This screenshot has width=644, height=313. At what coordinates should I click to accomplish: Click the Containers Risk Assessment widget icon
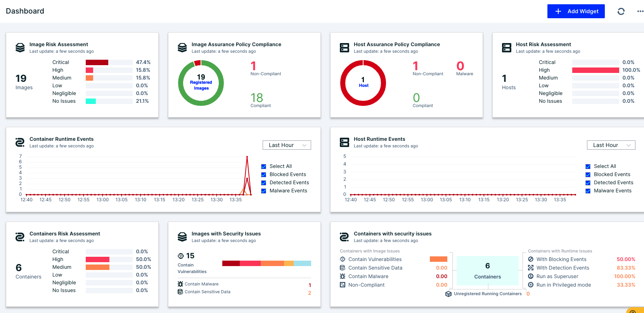(20, 237)
